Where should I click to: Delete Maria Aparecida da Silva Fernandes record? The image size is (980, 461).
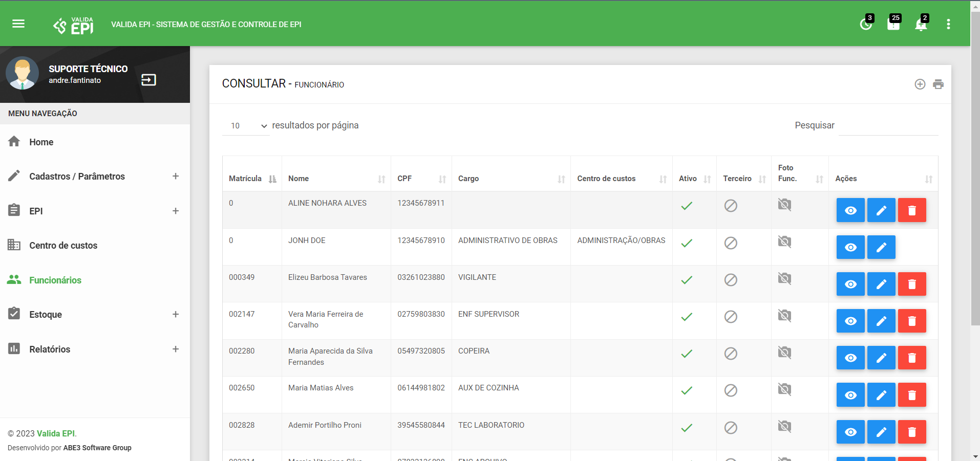[x=912, y=358]
